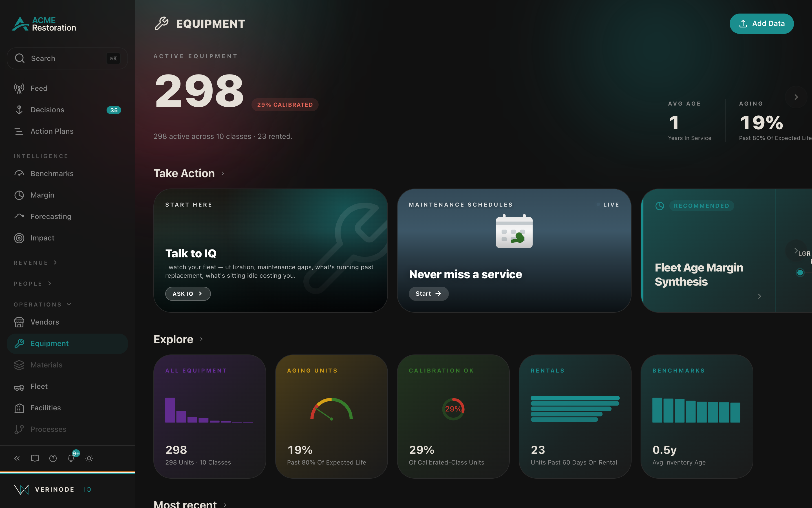Open Rentals explore card
This screenshot has width=812, height=508.
point(575,417)
